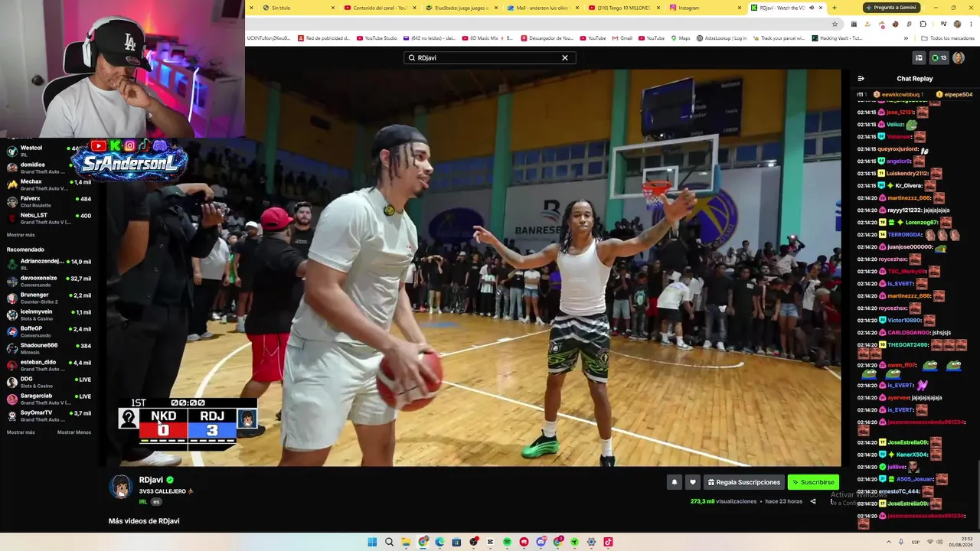Open Microsoft Store from taskbar
This screenshot has height=551, width=980.
point(456,542)
